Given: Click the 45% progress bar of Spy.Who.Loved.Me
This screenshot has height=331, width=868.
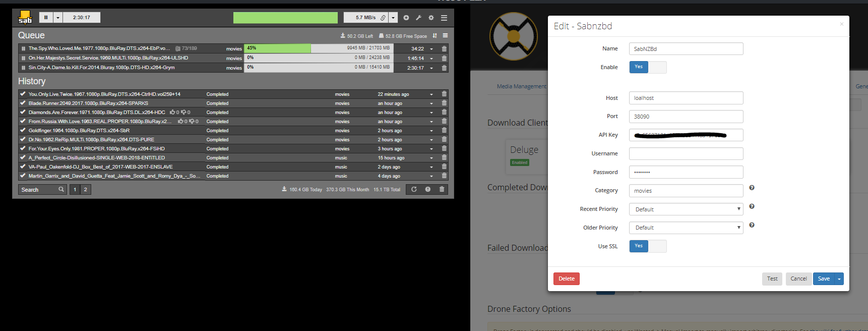Looking at the screenshot, I should [x=319, y=48].
